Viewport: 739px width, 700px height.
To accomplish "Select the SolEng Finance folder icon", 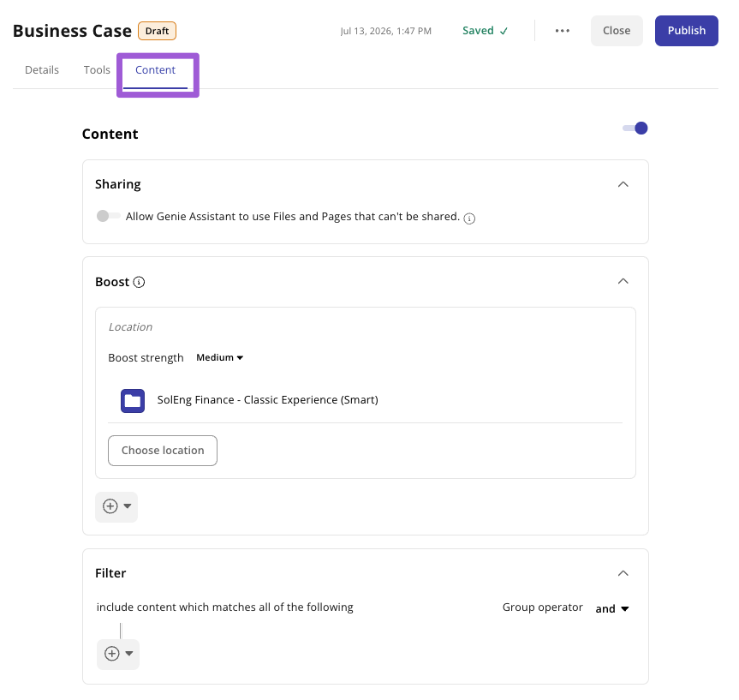I will click(133, 401).
